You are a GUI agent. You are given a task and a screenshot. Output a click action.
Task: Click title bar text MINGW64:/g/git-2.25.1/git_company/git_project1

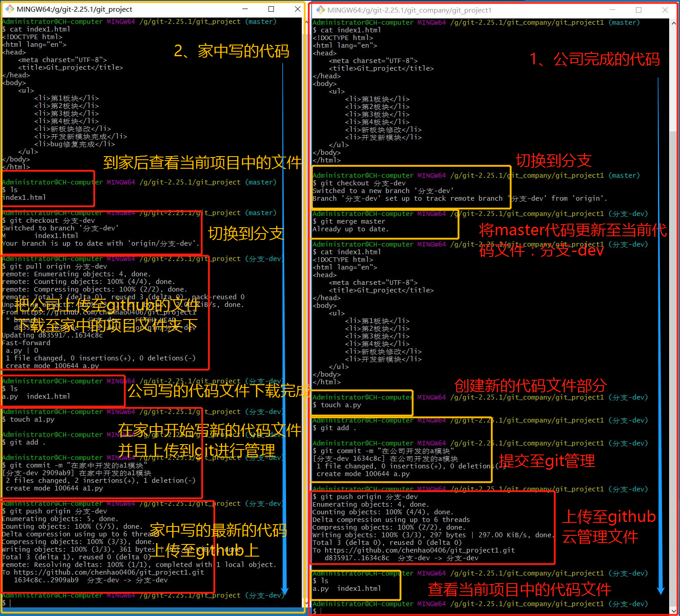tap(409, 10)
